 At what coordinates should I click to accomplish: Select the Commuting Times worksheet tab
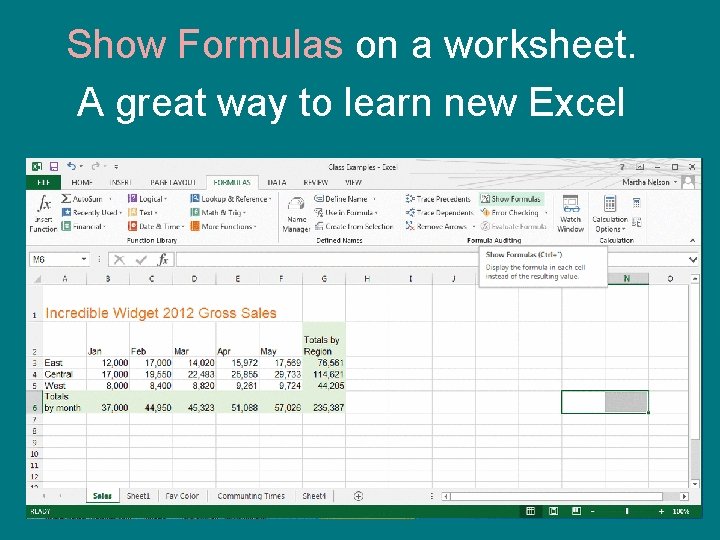[251, 496]
